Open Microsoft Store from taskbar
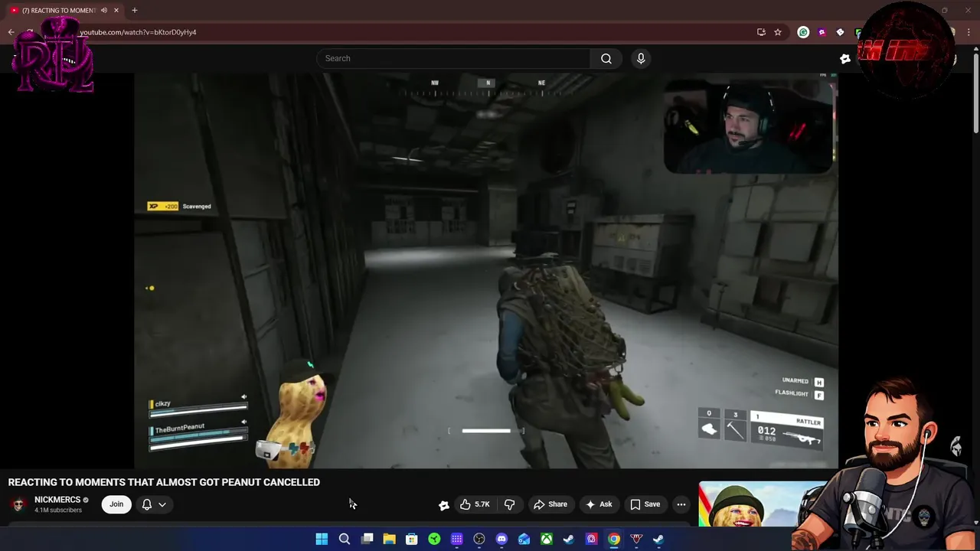Viewport: 980px width, 551px height. pyautogui.click(x=411, y=540)
